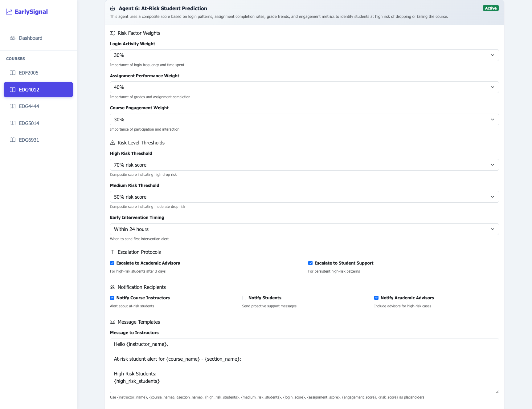Click the book icon next to EDG6931
The height and width of the screenshot is (409, 532).
point(13,140)
